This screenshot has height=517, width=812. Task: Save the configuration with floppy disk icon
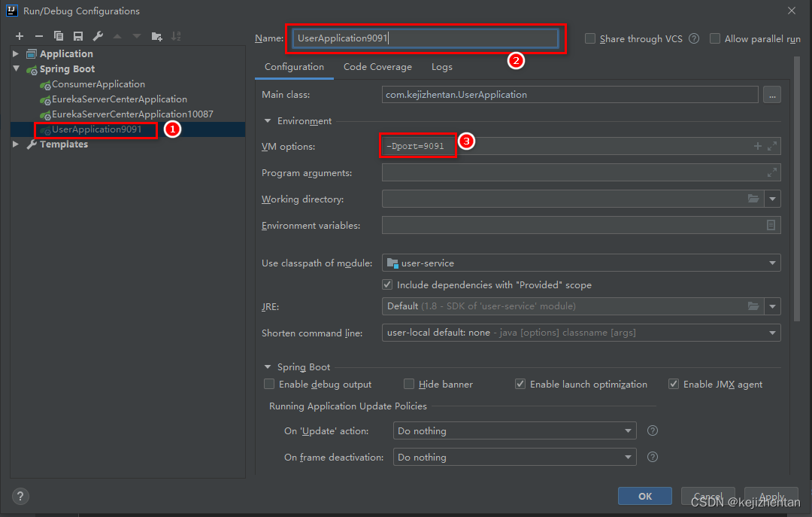78,36
